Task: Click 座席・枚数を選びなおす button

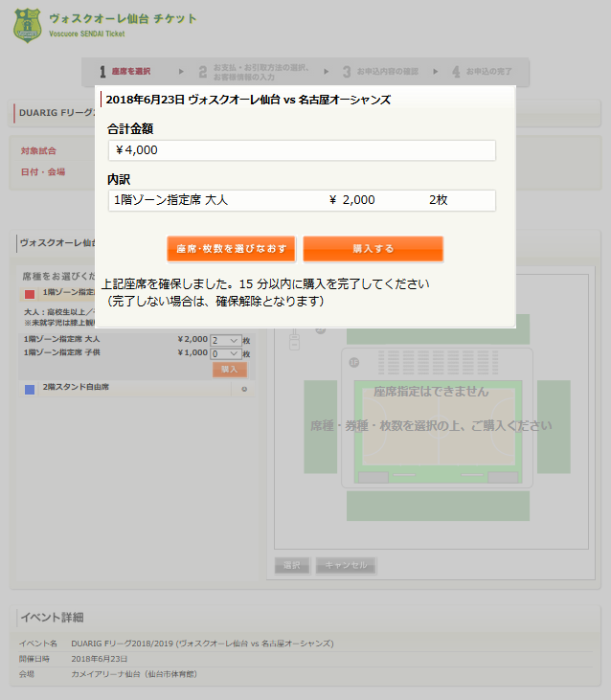Action: [231, 249]
